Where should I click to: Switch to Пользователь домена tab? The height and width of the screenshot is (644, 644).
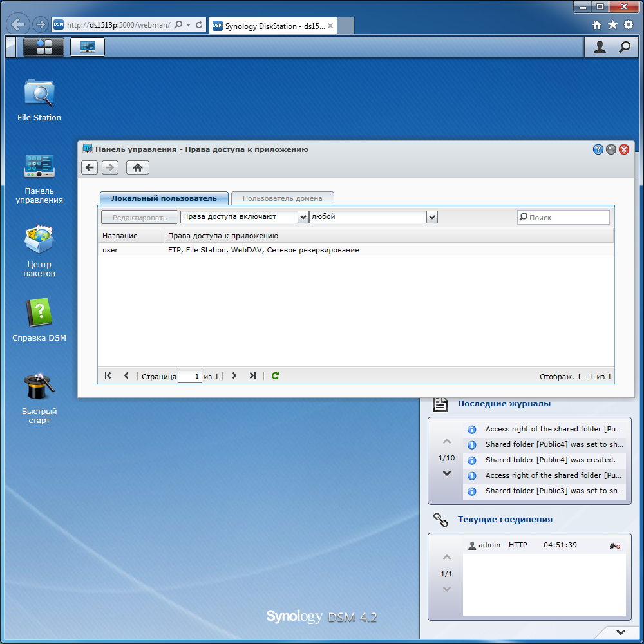pos(282,198)
